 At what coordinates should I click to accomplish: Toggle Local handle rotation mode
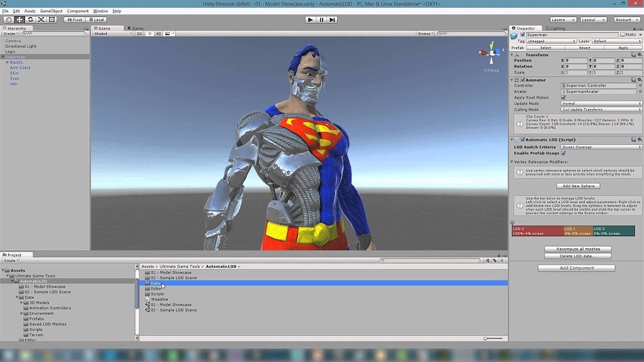(97, 19)
